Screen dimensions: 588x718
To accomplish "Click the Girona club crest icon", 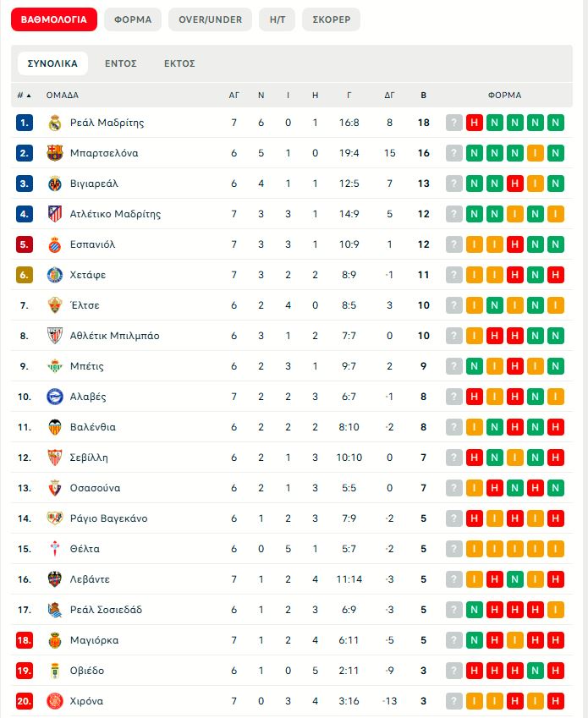I will coord(55,701).
